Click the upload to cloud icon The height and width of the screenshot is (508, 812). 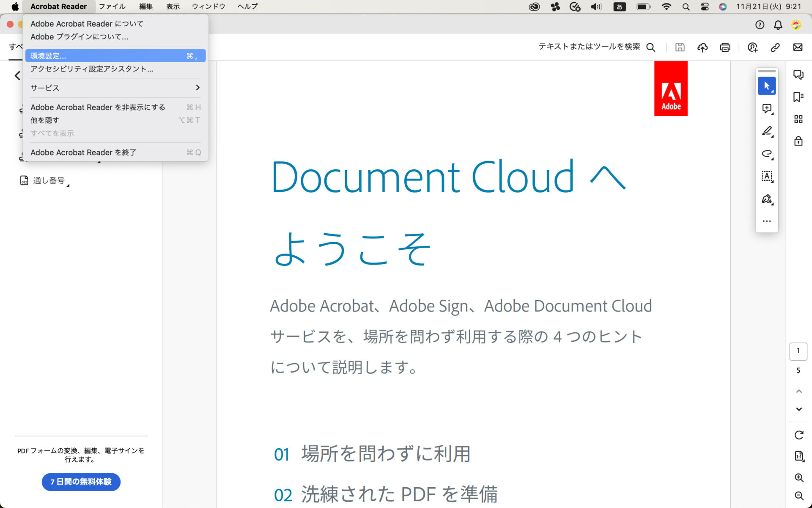[x=702, y=47]
